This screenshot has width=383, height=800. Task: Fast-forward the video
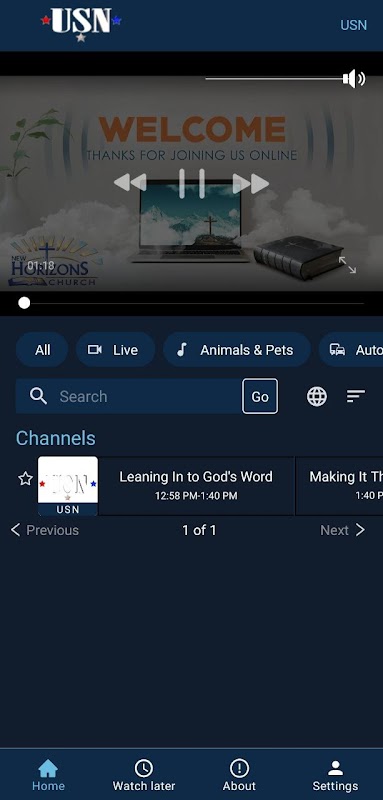(251, 183)
